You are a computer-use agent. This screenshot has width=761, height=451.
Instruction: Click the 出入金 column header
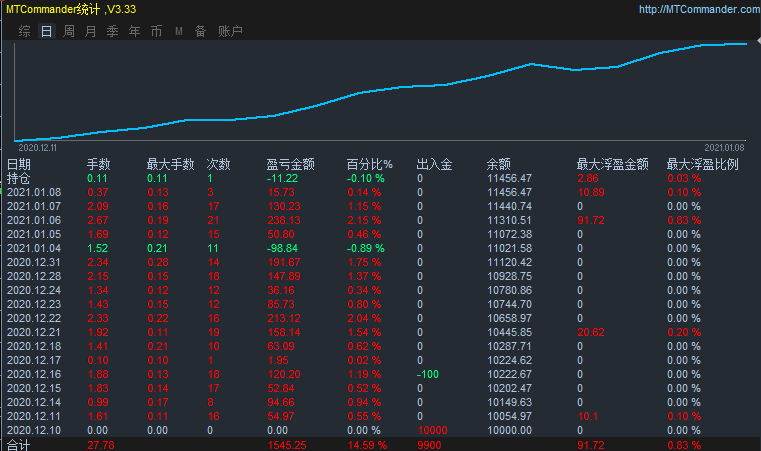coord(434,165)
